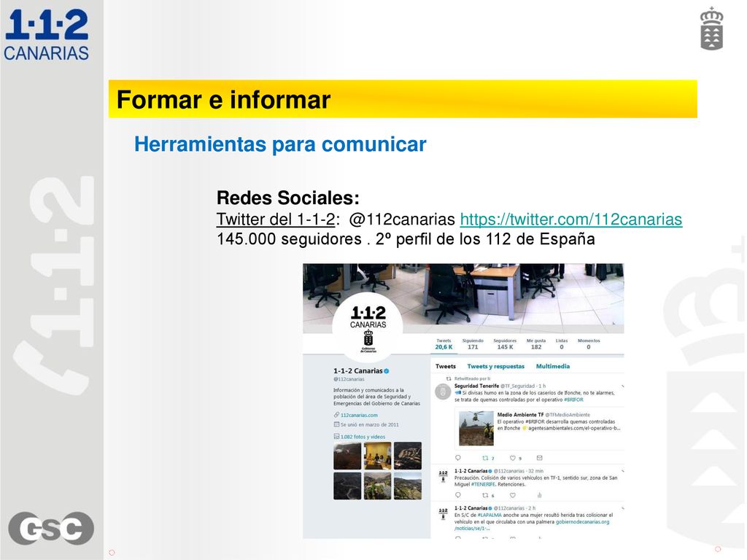Click the link icon beside 112canarias.com
Screen dimensions: 747x560
coord(336,415)
